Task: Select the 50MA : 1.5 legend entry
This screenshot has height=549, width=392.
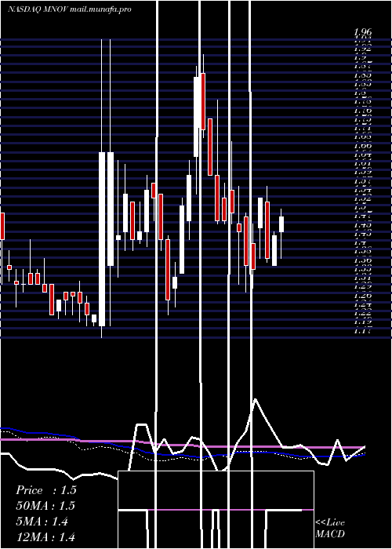Action: [x=45, y=506]
